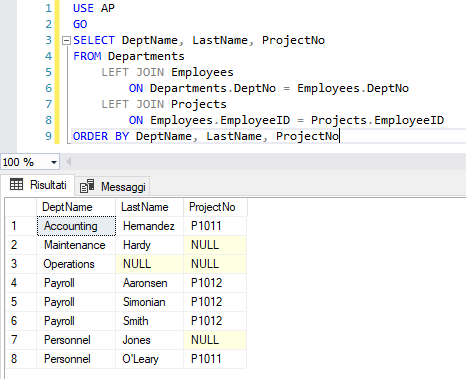The image size is (466, 379).
Task: Select the O'Leary cell
Action: (149, 359)
